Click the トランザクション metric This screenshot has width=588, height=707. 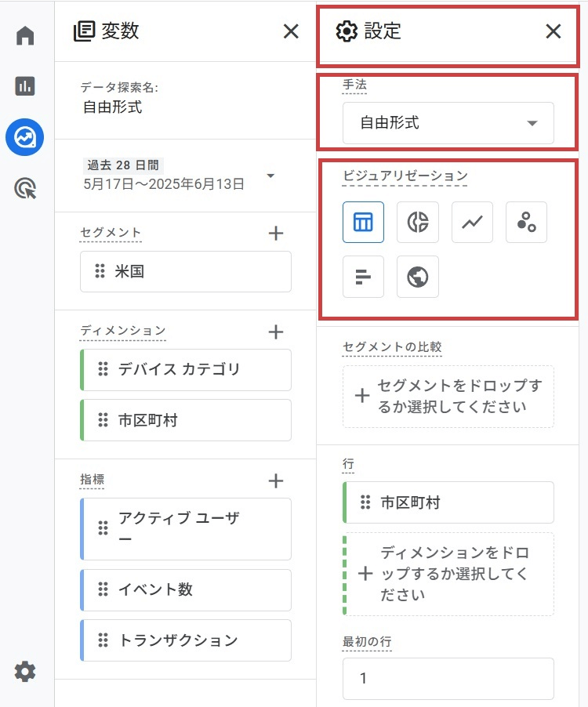(x=186, y=640)
